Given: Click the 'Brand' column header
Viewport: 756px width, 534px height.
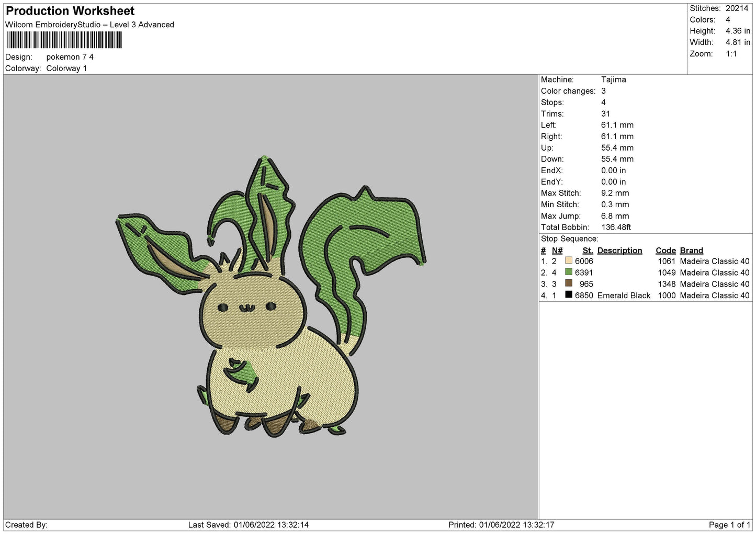Looking at the screenshot, I should click(x=692, y=251).
